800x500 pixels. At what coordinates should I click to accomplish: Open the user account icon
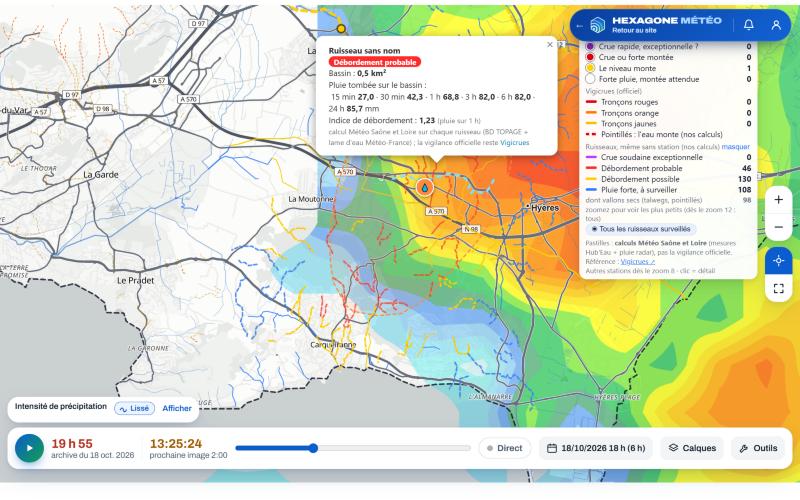776,24
